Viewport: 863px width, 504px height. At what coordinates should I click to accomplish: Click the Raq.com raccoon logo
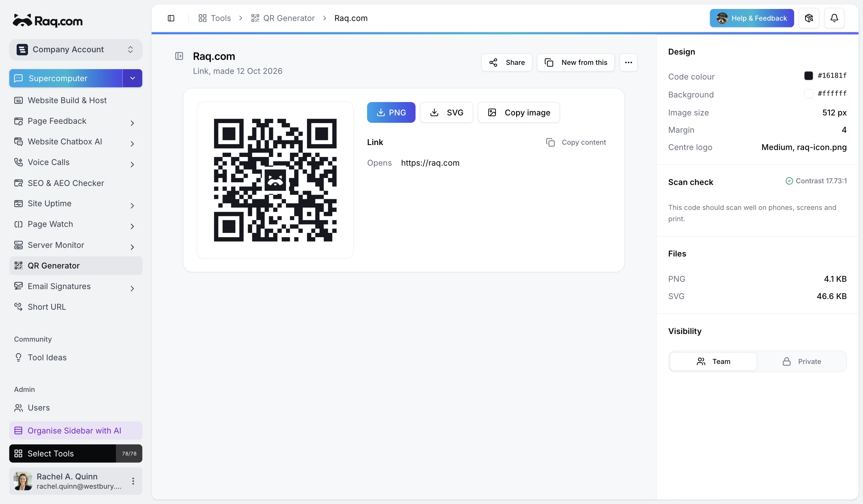[48, 21]
